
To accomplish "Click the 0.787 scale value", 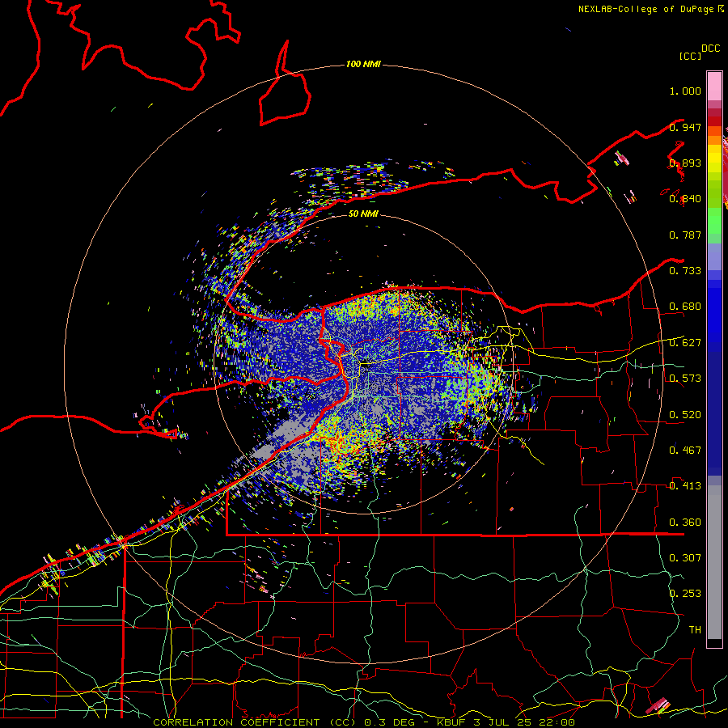I will click(685, 235).
